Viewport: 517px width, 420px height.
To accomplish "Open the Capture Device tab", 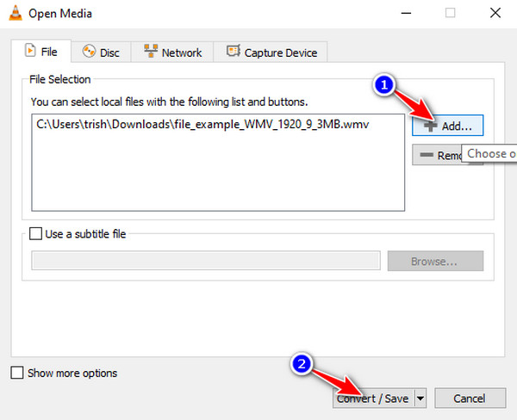I will click(271, 52).
